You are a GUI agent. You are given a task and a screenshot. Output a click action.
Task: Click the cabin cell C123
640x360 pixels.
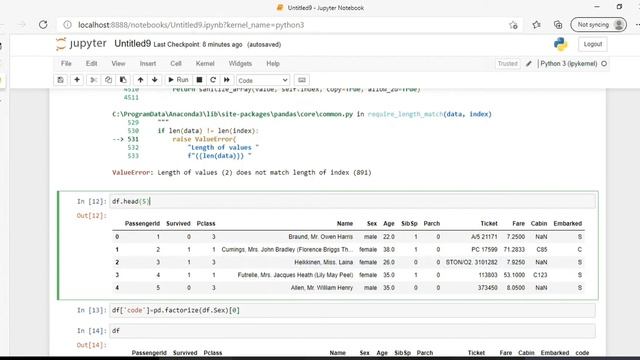pos(540,275)
